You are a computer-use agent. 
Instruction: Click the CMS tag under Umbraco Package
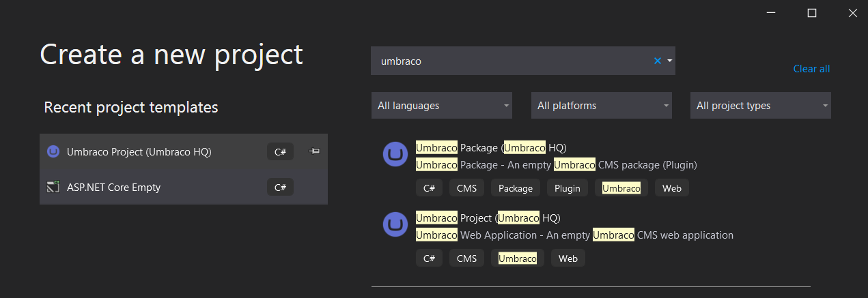point(466,188)
